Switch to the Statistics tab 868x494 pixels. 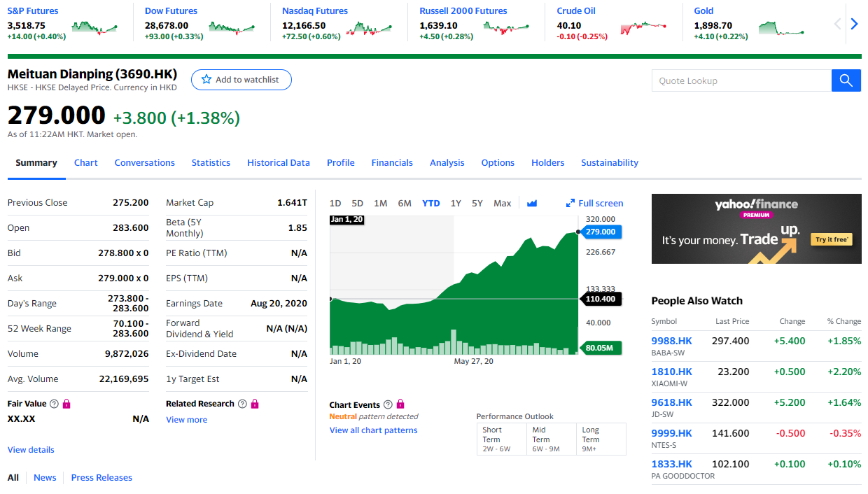coord(211,162)
